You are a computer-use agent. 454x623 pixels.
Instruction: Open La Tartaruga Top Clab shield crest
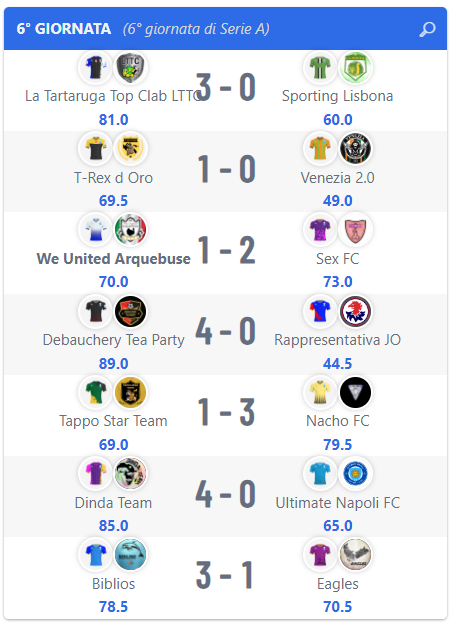(130, 67)
